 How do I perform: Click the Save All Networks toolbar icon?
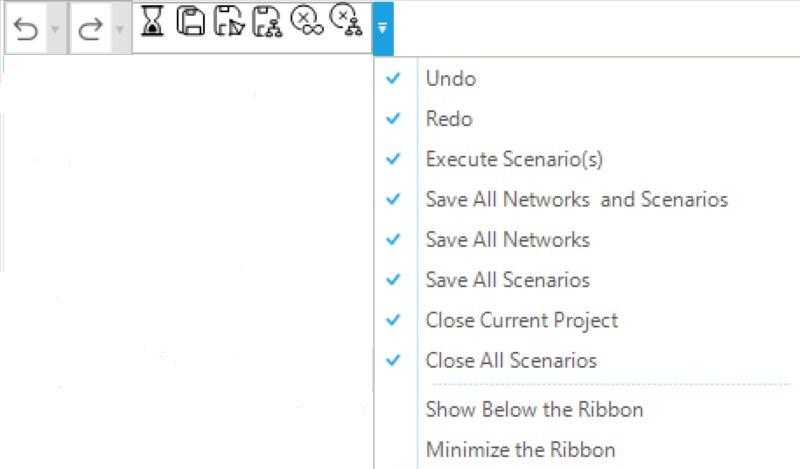point(228,21)
